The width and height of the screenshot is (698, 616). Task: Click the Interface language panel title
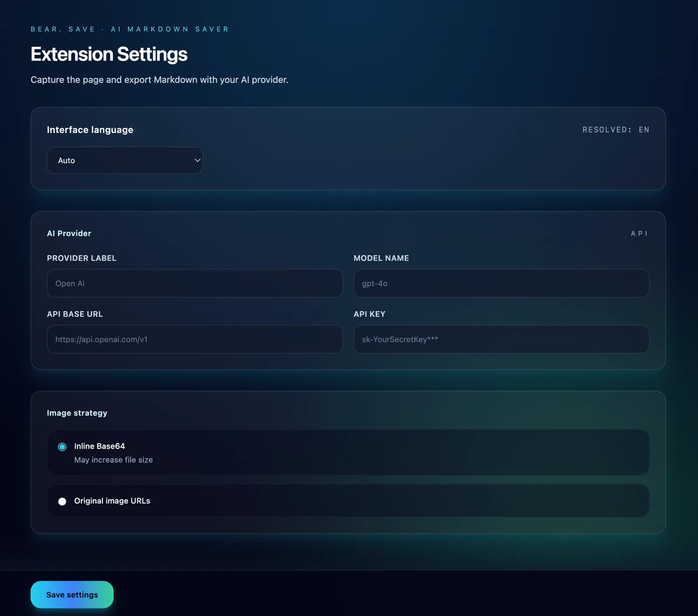[90, 129]
